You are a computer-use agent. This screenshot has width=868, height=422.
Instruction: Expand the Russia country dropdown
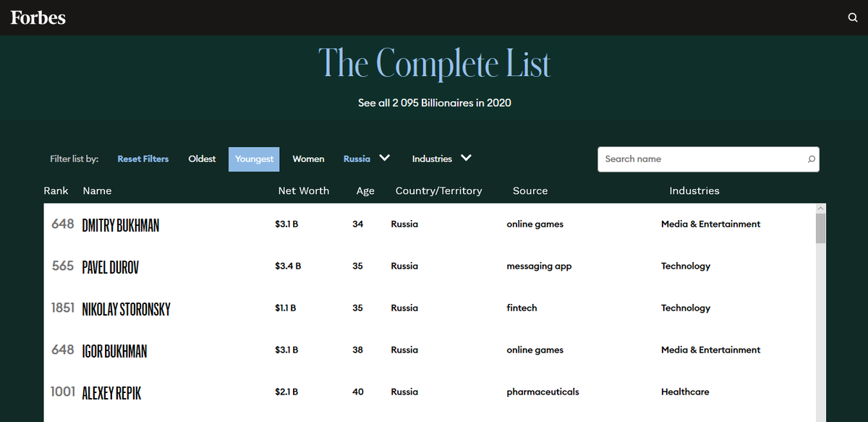click(367, 159)
